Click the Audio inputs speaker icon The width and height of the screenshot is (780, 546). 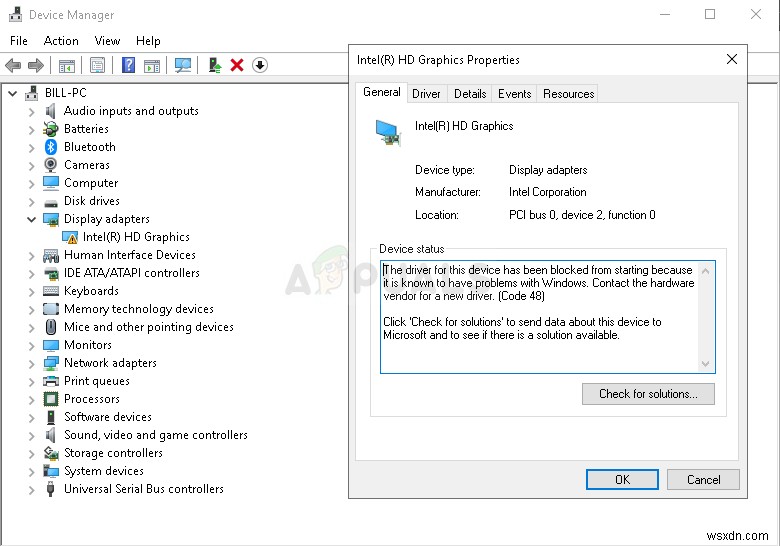coord(51,111)
